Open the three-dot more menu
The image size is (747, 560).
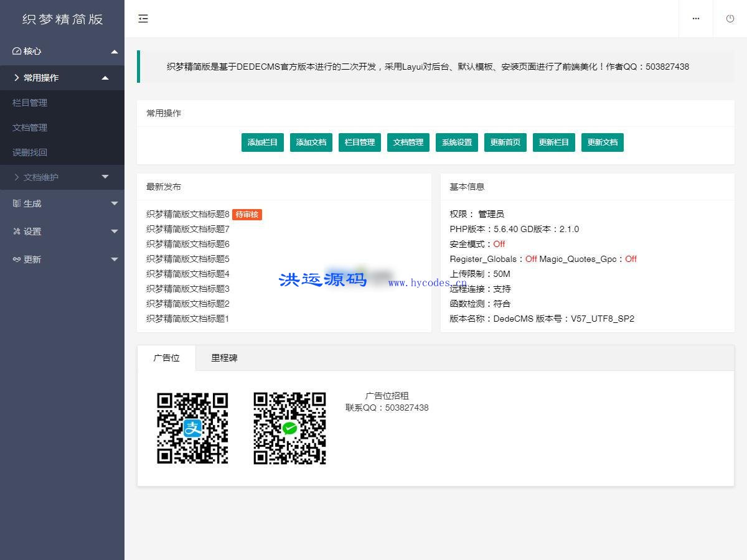click(696, 19)
